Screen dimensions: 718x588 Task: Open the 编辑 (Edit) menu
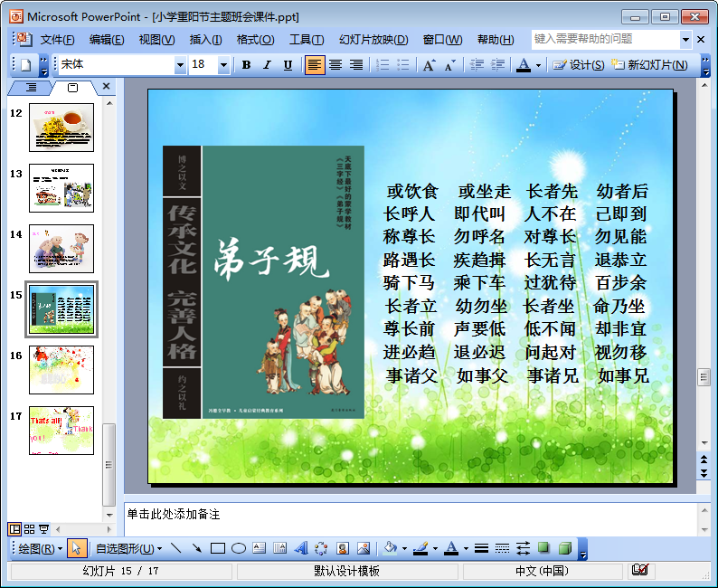tap(107, 40)
